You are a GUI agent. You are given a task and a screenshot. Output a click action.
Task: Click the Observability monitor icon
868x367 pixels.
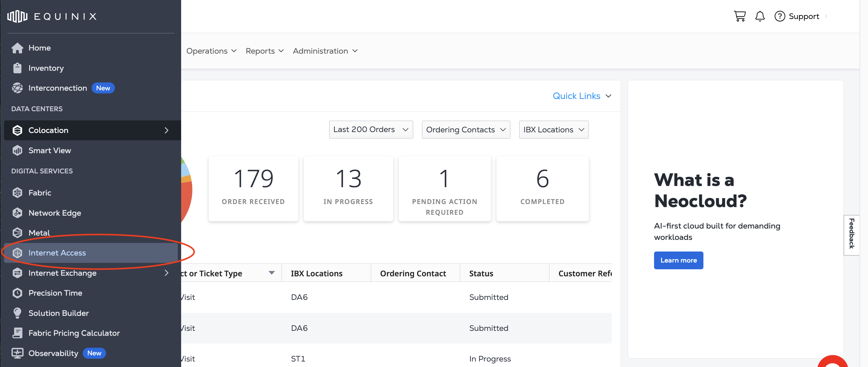tap(17, 353)
